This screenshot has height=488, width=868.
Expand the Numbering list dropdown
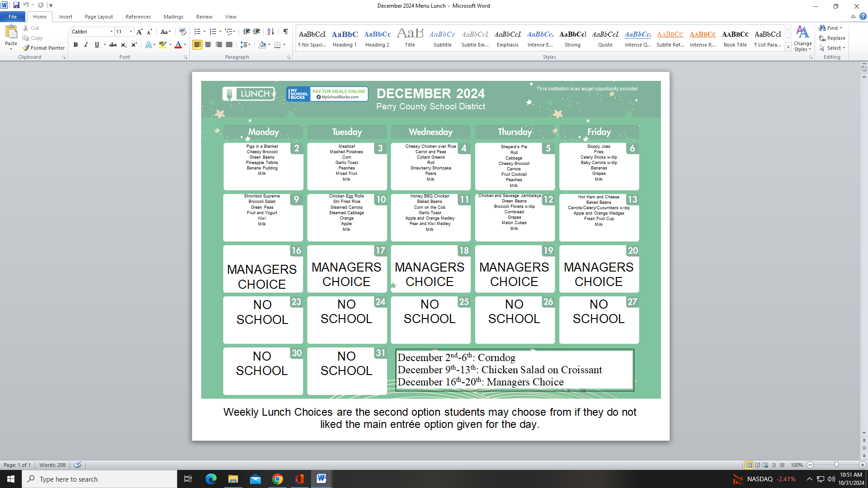tap(220, 32)
